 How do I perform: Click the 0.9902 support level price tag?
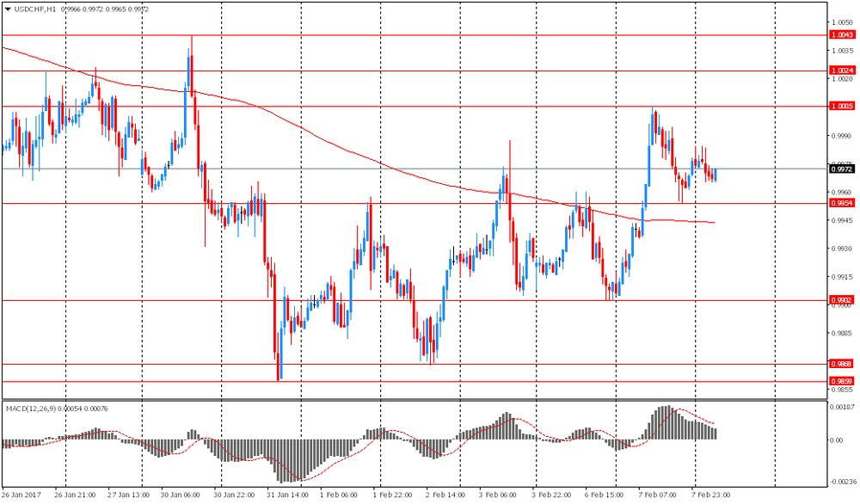842,300
